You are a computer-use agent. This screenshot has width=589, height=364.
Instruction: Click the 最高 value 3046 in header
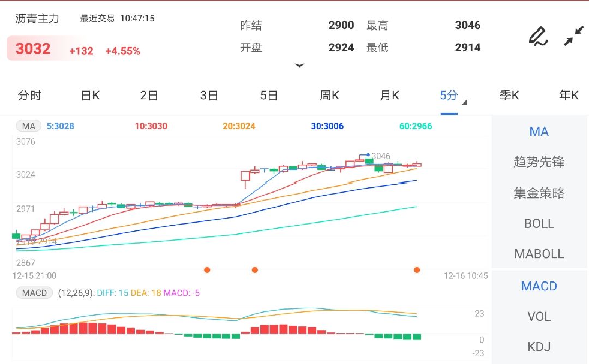pyautogui.click(x=468, y=25)
